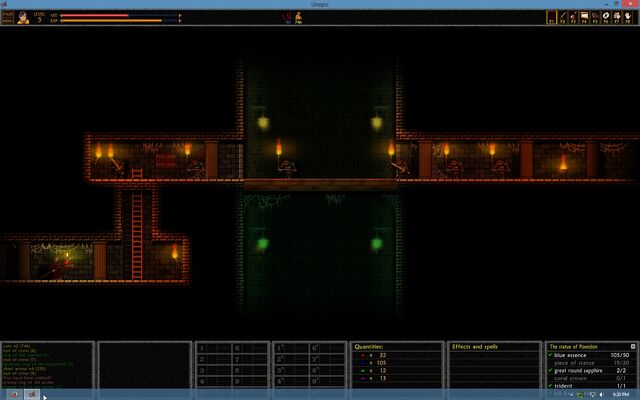Screen dimensions: 640x400
Task: Open the MENU button
Action: [8, 20]
